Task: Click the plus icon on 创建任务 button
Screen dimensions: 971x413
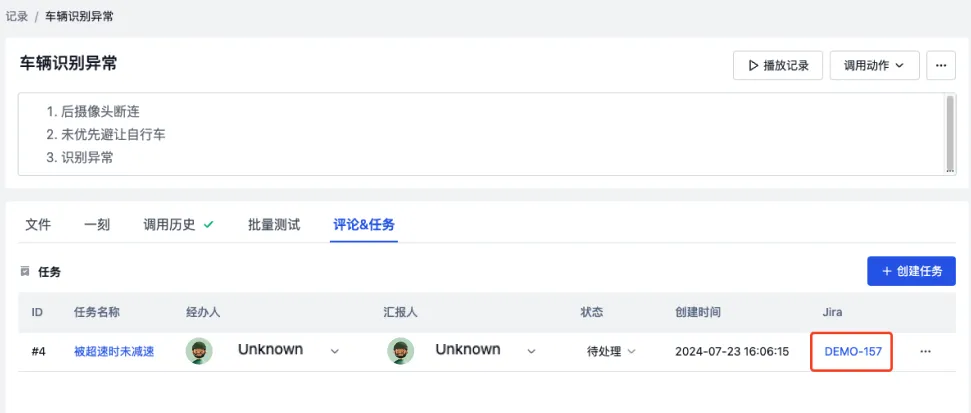Action: tap(887, 271)
